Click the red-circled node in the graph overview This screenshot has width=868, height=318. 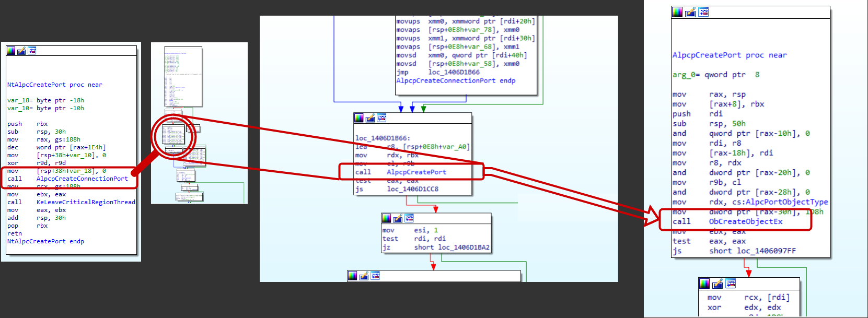[173, 135]
